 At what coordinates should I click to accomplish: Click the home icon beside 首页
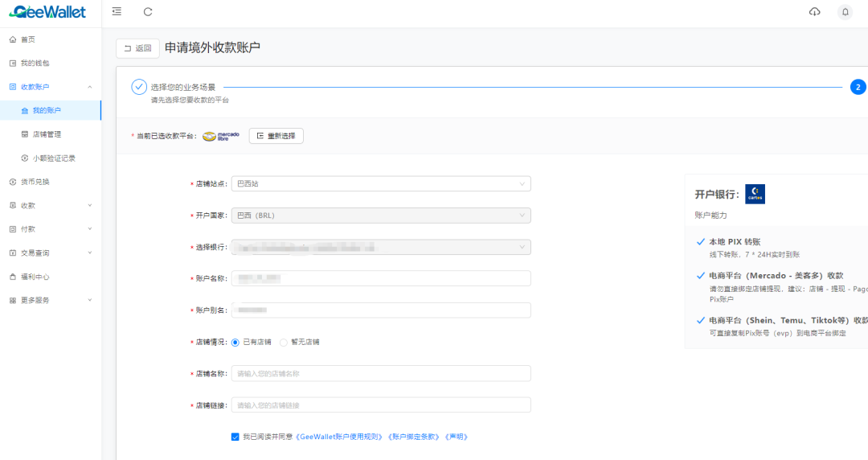(x=13, y=39)
